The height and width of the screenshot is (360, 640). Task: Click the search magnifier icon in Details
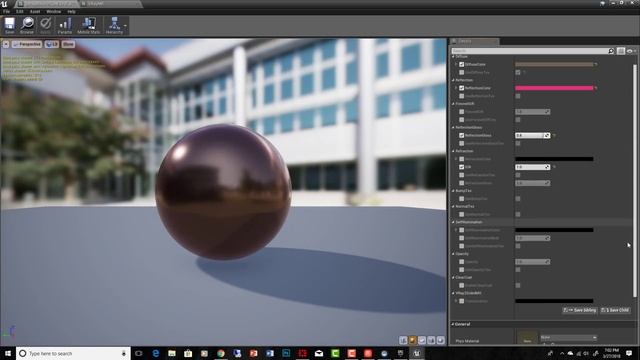(611, 51)
